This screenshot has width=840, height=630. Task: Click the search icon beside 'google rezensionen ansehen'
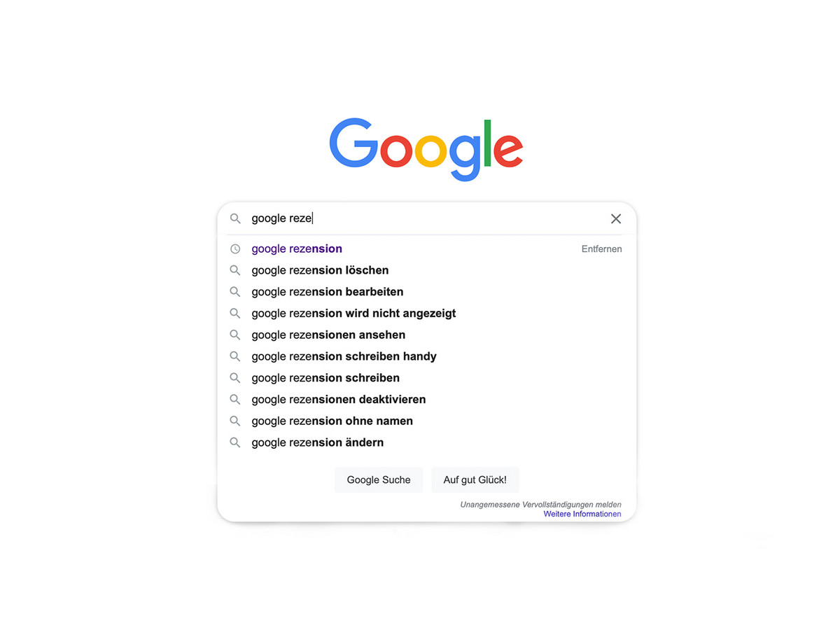pyautogui.click(x=235, y=335)
